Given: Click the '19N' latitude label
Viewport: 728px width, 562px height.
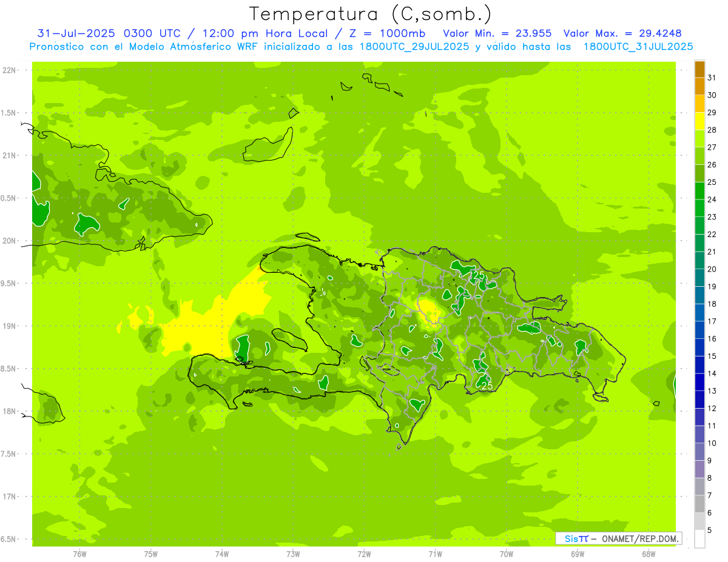Looking at the screenshot, I should [10, 326].
